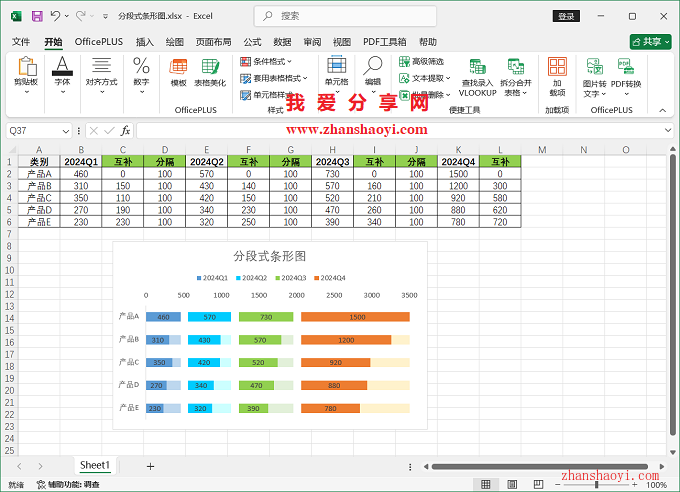Click the 共享 share button
The image size is (680, 492).
click(x=650, y=42)
